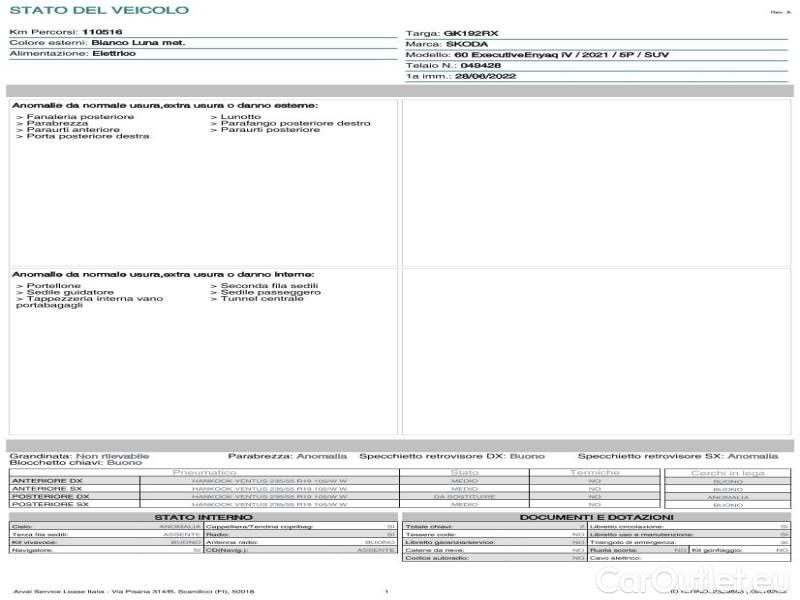Click 'Specchietto retrovisore DX: Buono'

click(452, 456)
